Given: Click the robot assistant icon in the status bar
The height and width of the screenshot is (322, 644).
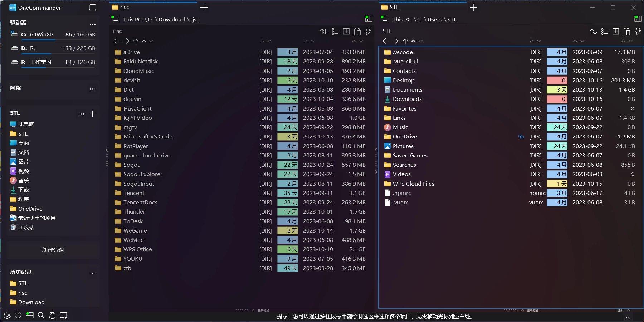Looking at the screenshot, I should 53,315.
